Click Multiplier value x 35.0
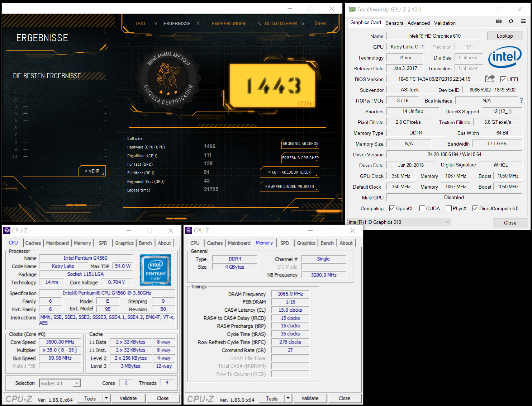532x406 pixels. (x=60, y=350)
